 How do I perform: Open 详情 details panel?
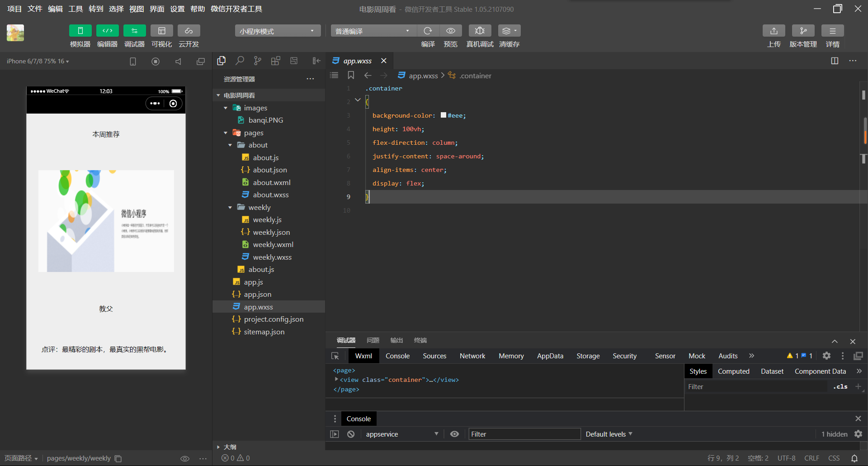pos(832,30)
